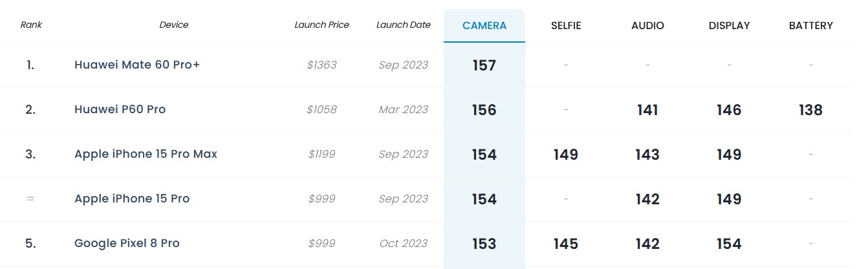This screenshot has height=269, width=868.
Task: Select the active CAMERA tab
Action: (484, 26)
